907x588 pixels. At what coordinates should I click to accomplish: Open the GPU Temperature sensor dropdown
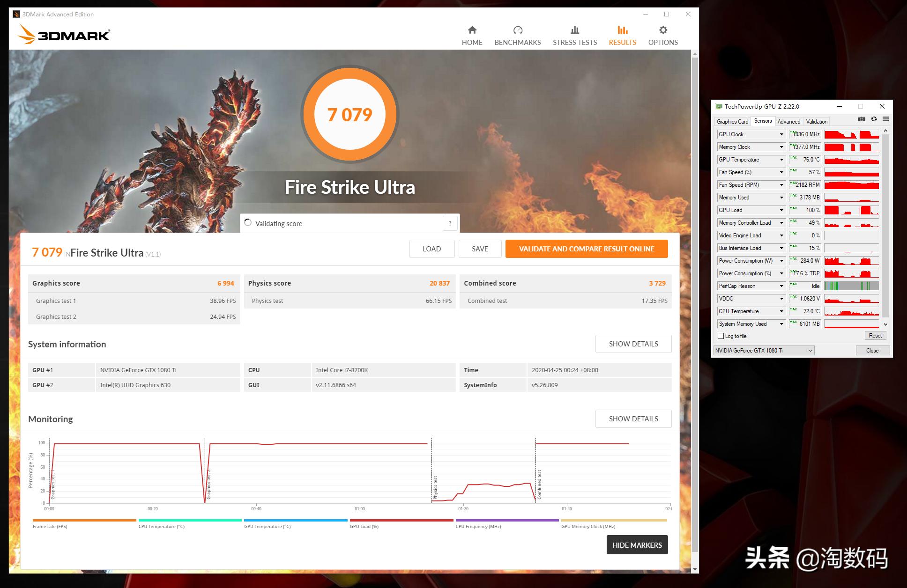pyautogui.click(x=781, y=160)
